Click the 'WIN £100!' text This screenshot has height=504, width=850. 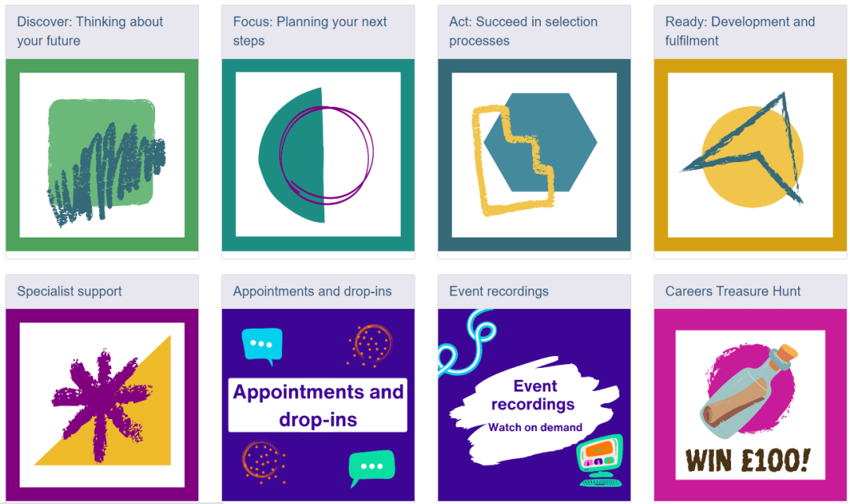pyautogui.click(x=748, y=461)
